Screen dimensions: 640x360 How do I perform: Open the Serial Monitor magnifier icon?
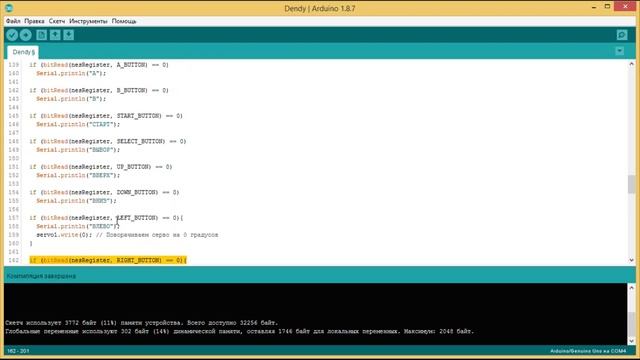pos(622,35)
